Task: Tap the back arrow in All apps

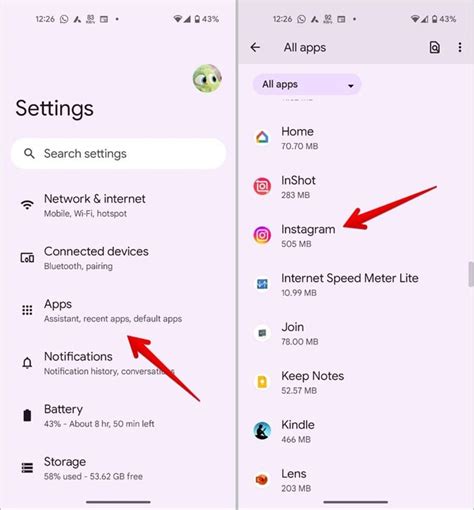Action: pos(255,47)
